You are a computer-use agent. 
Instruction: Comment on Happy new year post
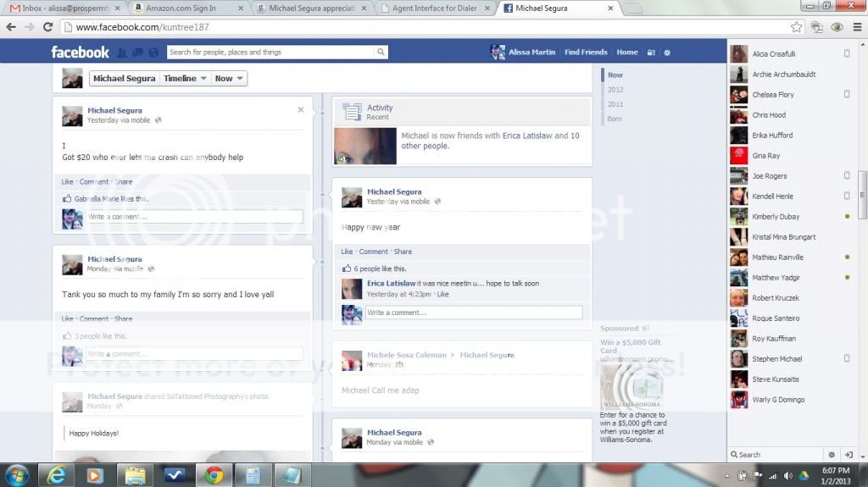(x=374, y=252)
